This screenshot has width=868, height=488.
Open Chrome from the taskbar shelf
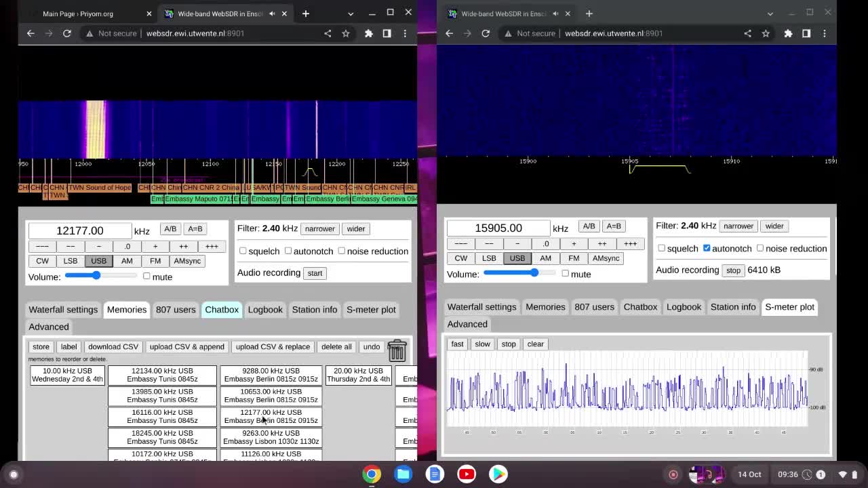click(x=372, y=474)
